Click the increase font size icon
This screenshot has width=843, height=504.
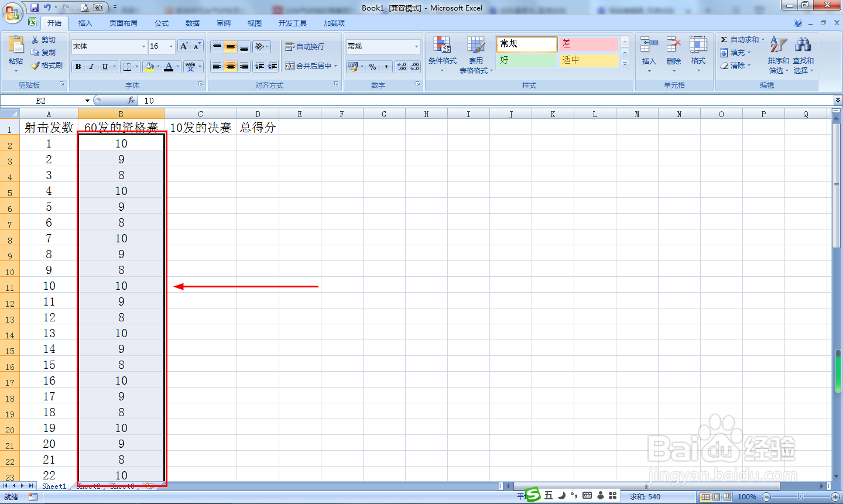(184, 46)
